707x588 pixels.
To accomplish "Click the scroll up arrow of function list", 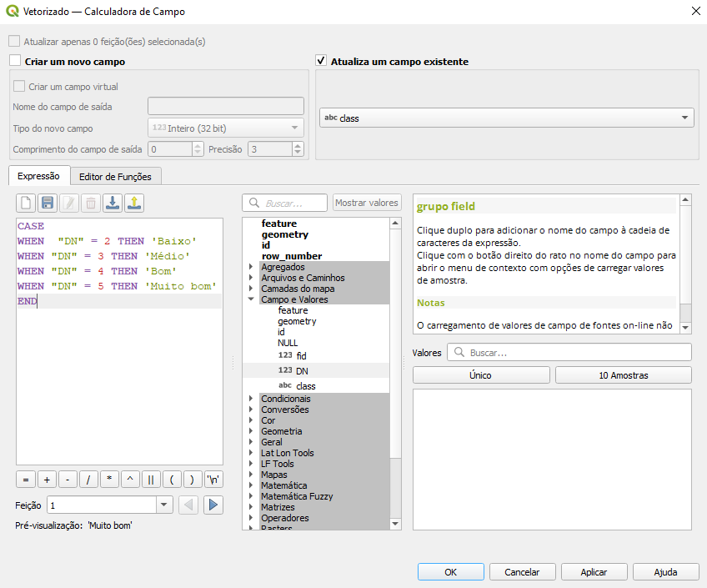I will click(x=395, y=224).
